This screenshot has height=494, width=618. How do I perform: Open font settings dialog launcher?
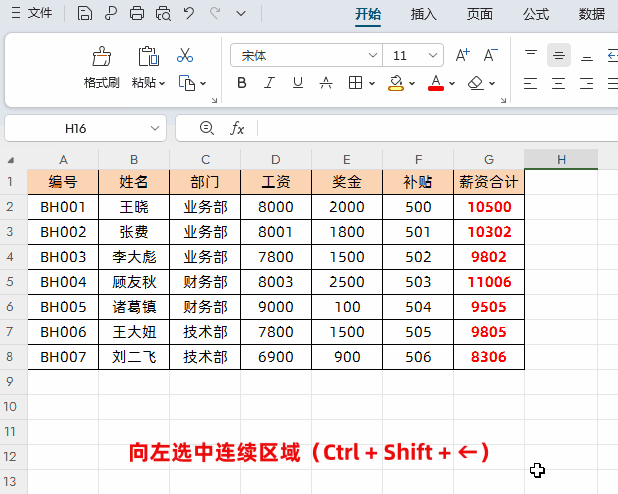point(503,101)
